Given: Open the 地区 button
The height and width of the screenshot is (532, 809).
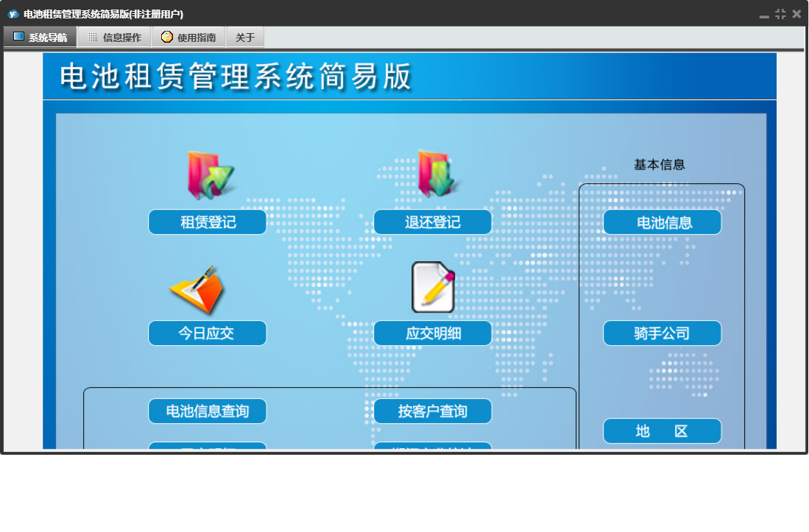Looking at the screenshot, I should (663, 431).
